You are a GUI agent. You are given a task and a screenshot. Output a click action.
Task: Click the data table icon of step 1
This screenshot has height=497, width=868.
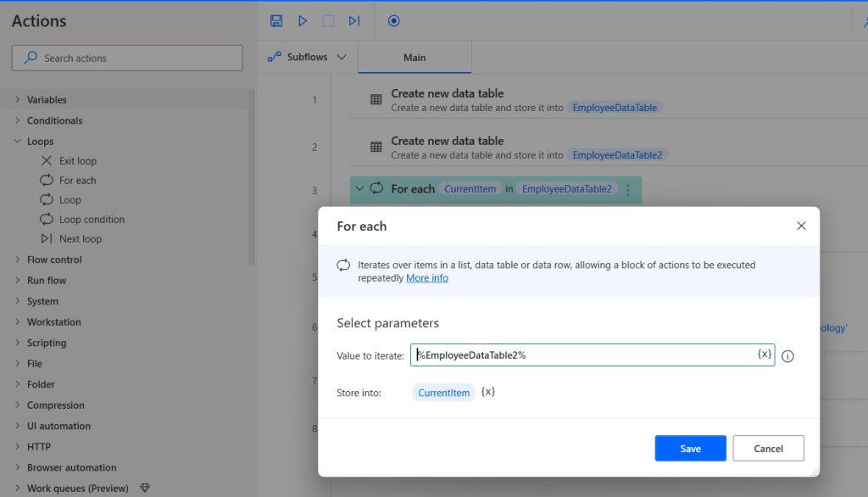(376, 100)
